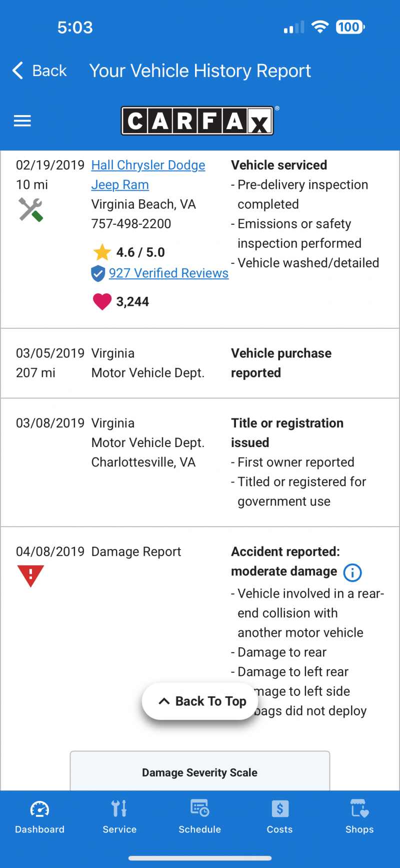Tap the CARFAX logo

[x=197, y=121]
